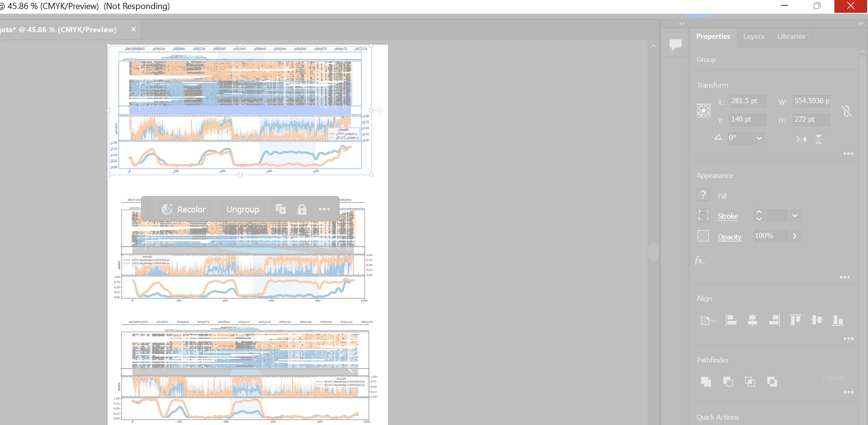
Task: Align objects to vertical center
Action: 817,320
